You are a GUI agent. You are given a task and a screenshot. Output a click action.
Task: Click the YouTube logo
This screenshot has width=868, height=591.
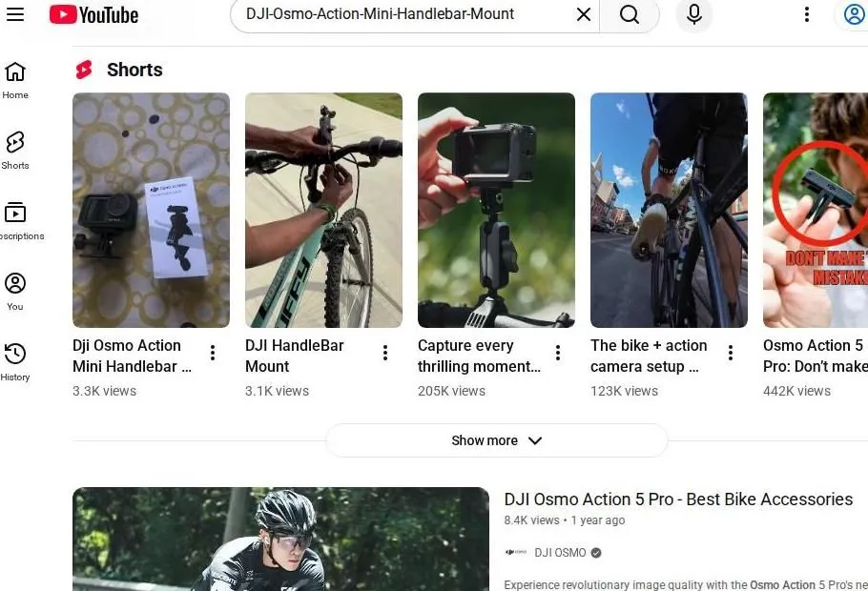[x=94, y=14]
